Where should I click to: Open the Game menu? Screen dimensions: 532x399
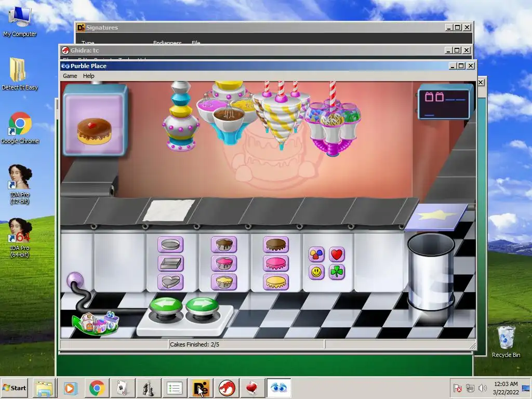click(70, 76)
